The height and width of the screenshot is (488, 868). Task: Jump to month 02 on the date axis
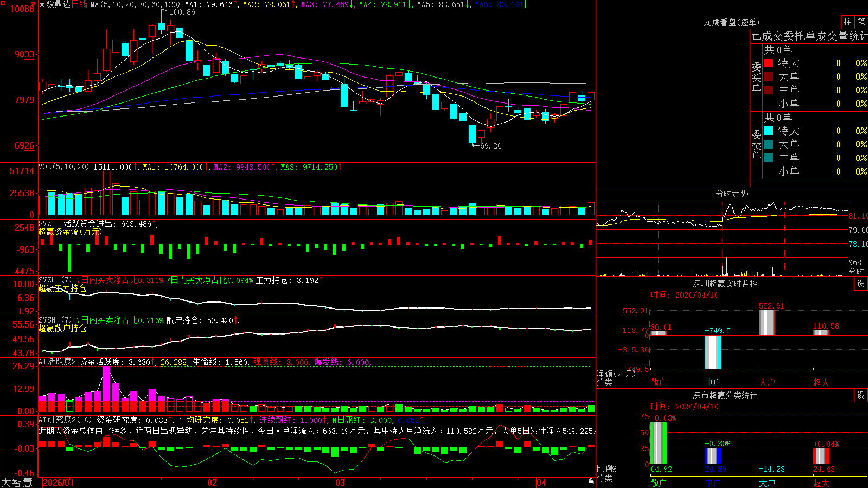[x=212, y=483]
